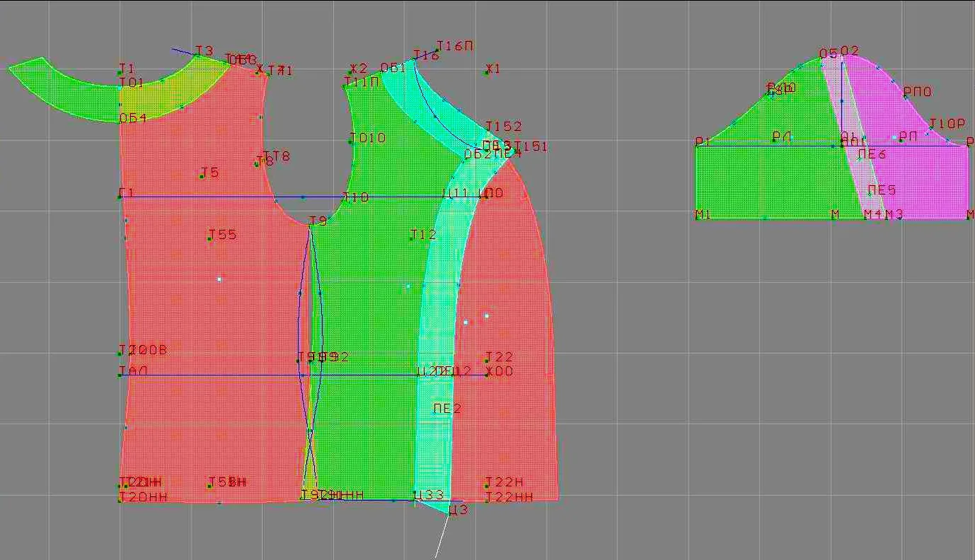975x560 pixels.
Task: Select the "Т010" armhole point
Action: click(x=368, y=138)
